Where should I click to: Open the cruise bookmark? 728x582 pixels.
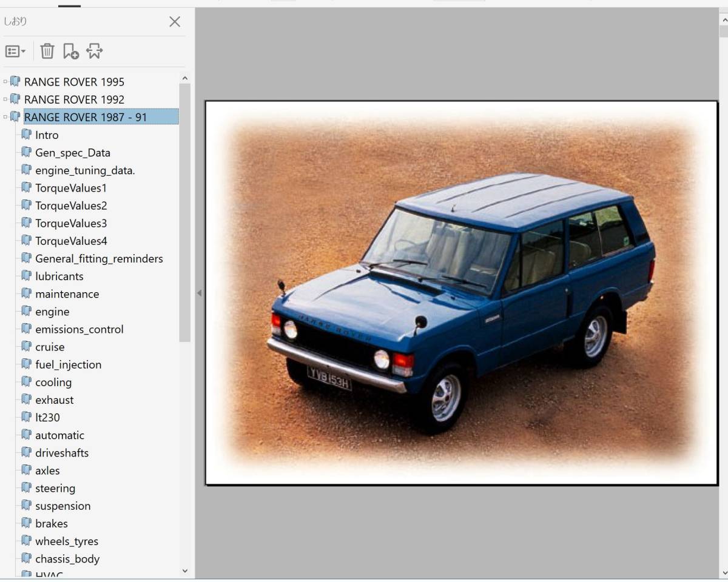(50, 347)
